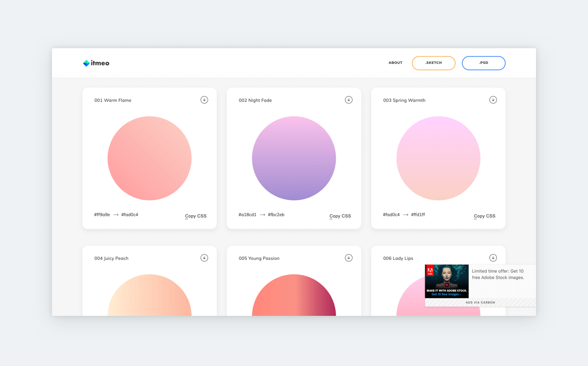Download the 006 Lady Lips gradient
588x366 pixels.
[493, 258]
